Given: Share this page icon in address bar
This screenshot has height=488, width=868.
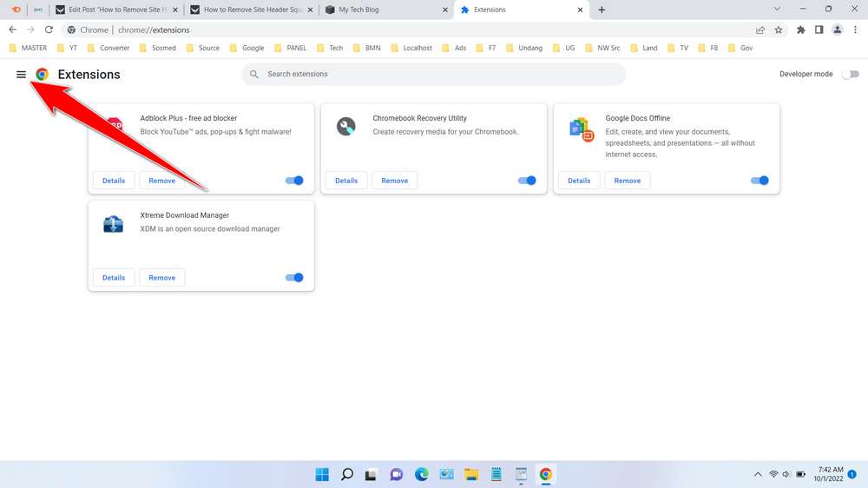Looking at the screenshot, I should [x=760, y=30].
